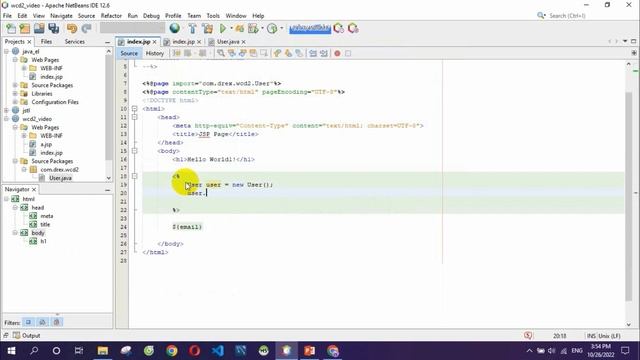Click the New File toolbar icon
The height and width of the screenshot is (360, 640).
[x=11, y=28]
